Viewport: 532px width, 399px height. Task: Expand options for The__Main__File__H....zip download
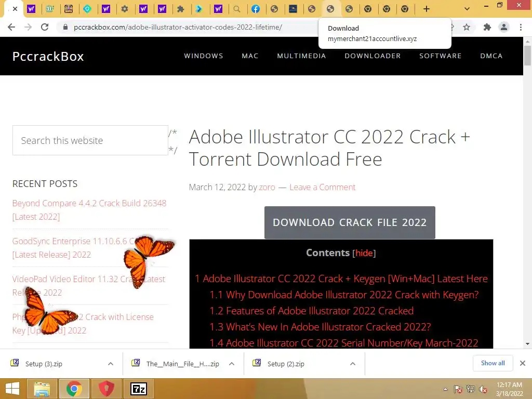232,364
